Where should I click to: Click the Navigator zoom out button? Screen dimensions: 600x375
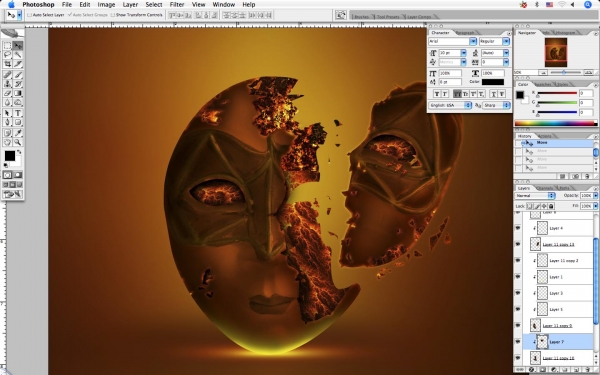543,72
